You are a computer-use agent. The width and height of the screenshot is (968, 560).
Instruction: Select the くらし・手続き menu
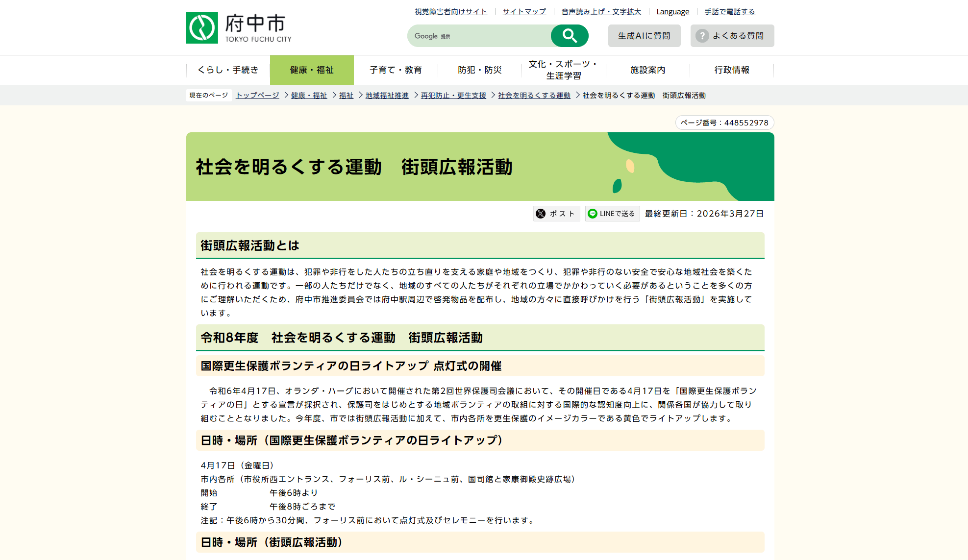point(228,70)
